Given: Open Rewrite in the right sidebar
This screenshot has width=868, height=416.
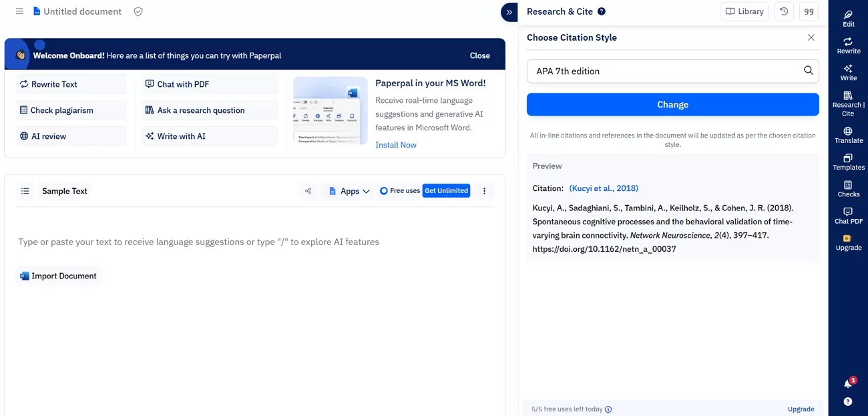Looking at the screenshot, I should (x=848, y=46).
